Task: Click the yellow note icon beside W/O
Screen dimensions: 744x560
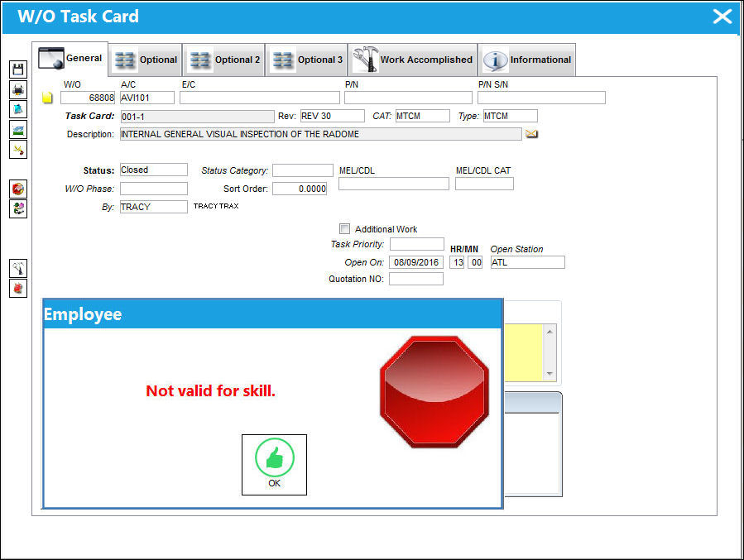Action: tap(47, 98)
